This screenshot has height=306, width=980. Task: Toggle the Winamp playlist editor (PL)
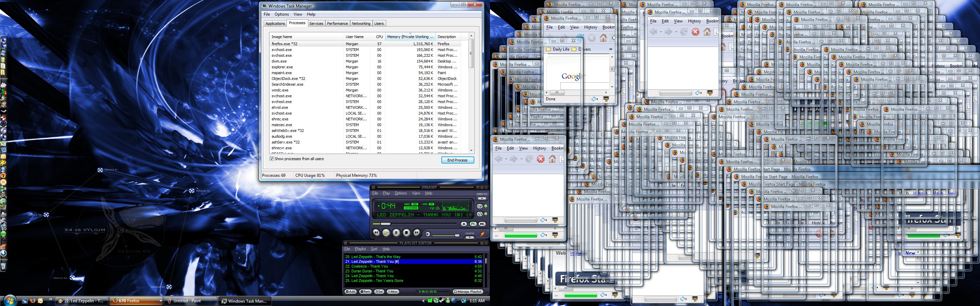pos(473,224)
